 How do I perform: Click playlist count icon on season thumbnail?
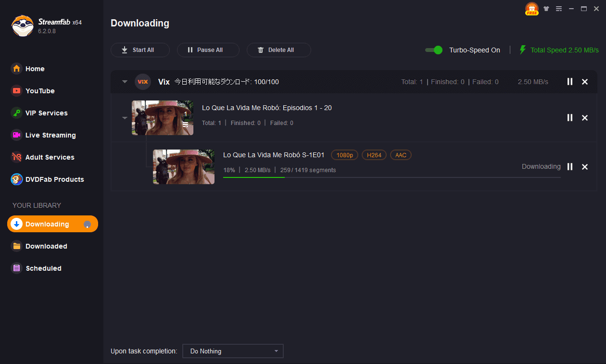click(185, 125)
